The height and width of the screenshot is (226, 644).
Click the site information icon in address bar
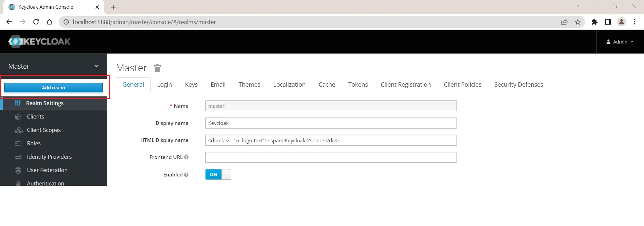(66, 22)
